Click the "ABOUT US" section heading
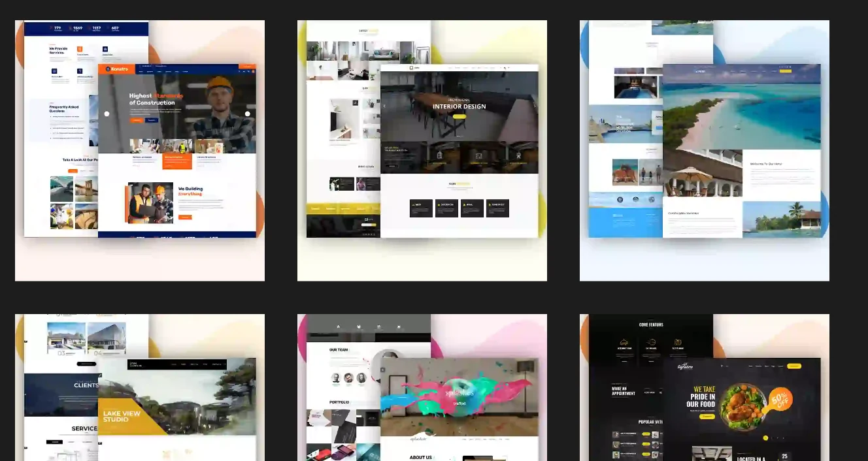This screenshot has height=461, width=868. click(421, 457)
